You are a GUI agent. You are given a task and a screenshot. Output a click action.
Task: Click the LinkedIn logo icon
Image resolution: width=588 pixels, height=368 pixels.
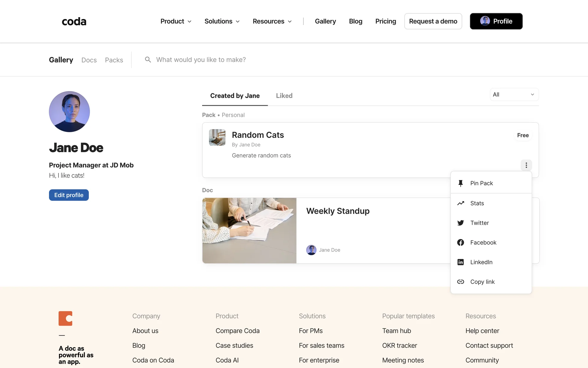tap(461, 262)
